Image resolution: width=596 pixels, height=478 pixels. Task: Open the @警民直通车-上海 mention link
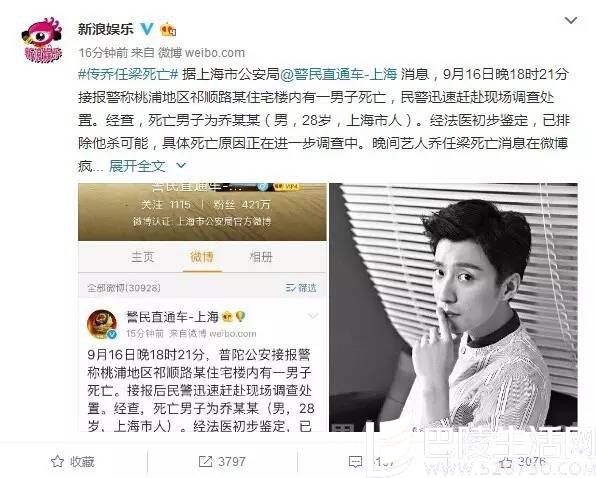339,74
